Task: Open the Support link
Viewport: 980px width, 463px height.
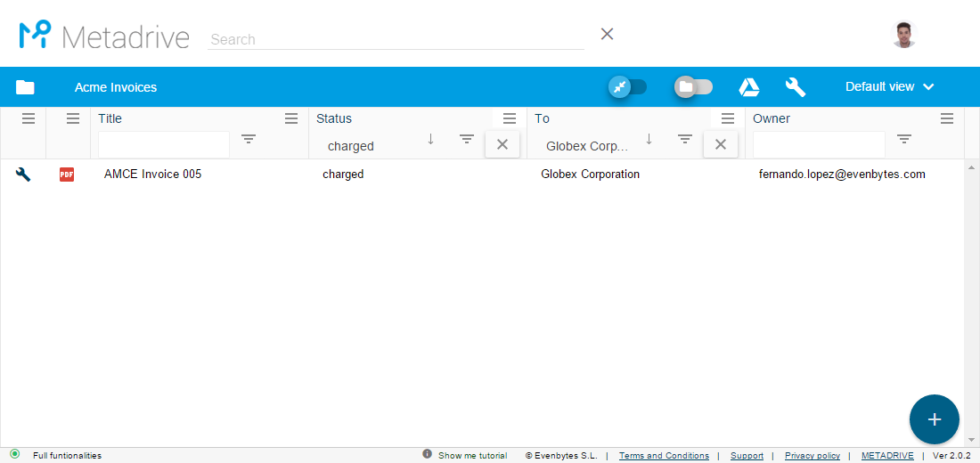Action: click(747, 456)
